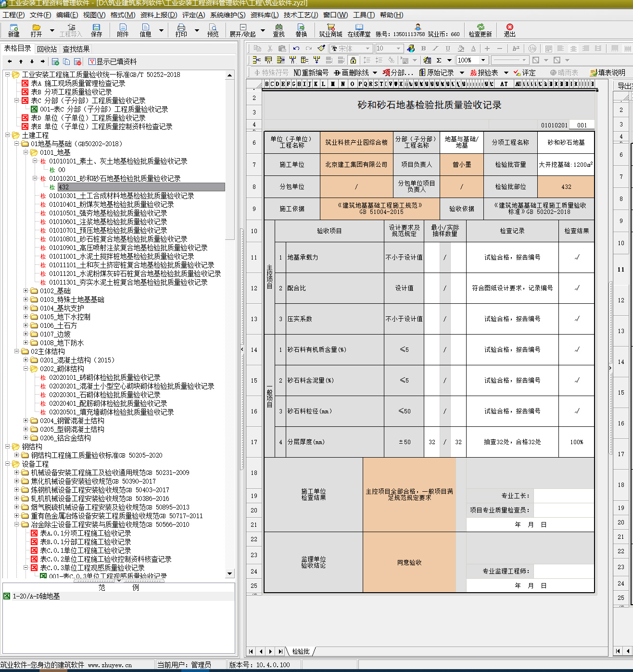Open the 格式(M) menu

[123, 15]
